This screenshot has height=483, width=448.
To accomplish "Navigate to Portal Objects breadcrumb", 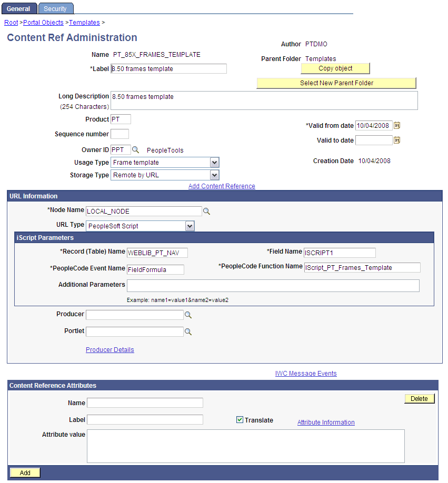I will [x=43, y=23].
